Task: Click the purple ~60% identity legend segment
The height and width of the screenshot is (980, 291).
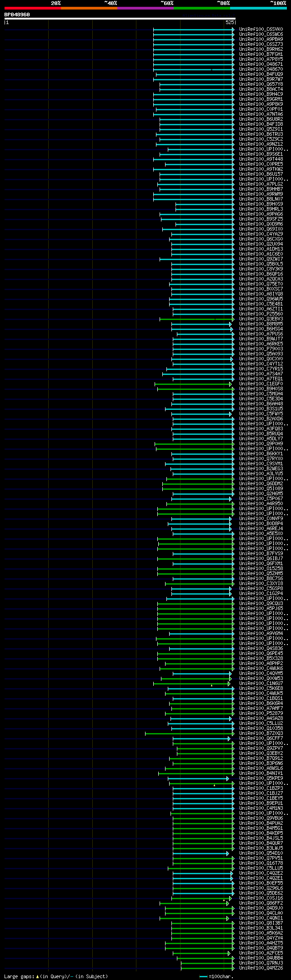Action: click(x=145, y=8)
